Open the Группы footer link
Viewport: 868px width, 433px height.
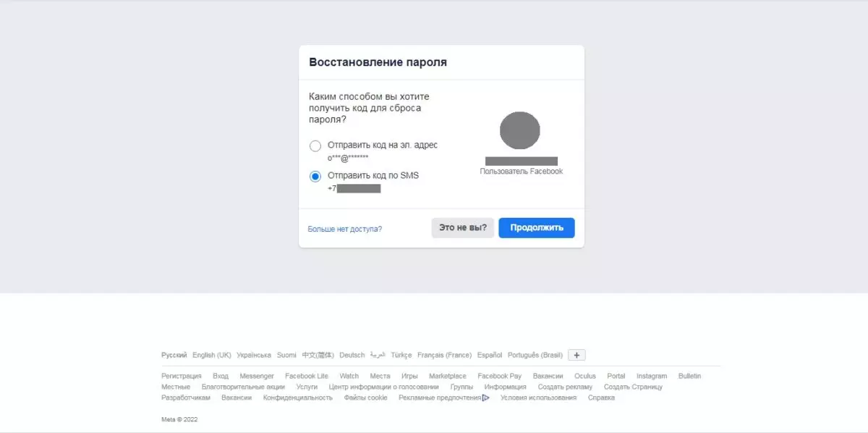(462, 387)
